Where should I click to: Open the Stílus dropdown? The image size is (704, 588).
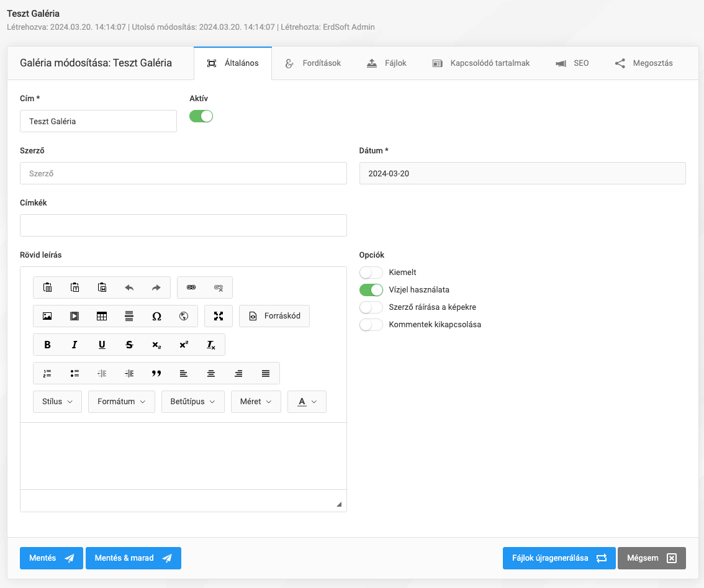click(58, 402)
